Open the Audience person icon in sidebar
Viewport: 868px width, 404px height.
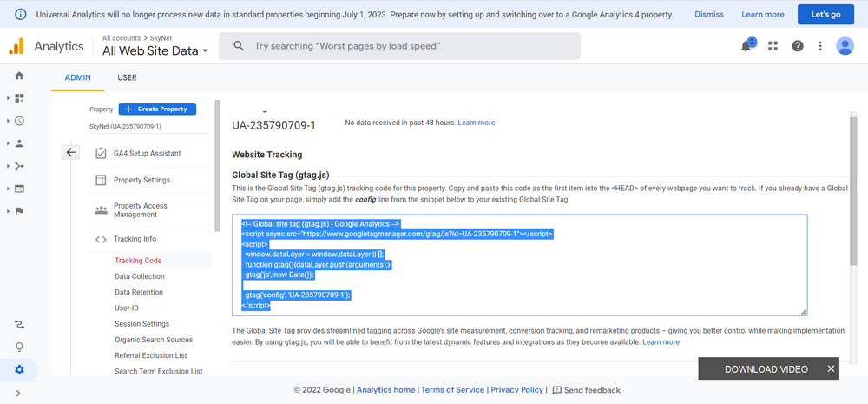point(19,143)
